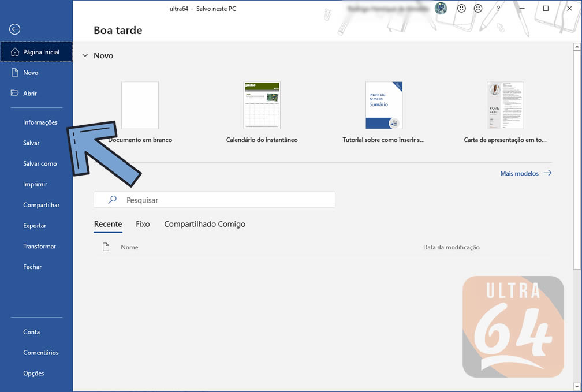The width and height of the screenshot is (582, 392).
Task: Click inside the Pesquisar search field
Action: point(225,200)
